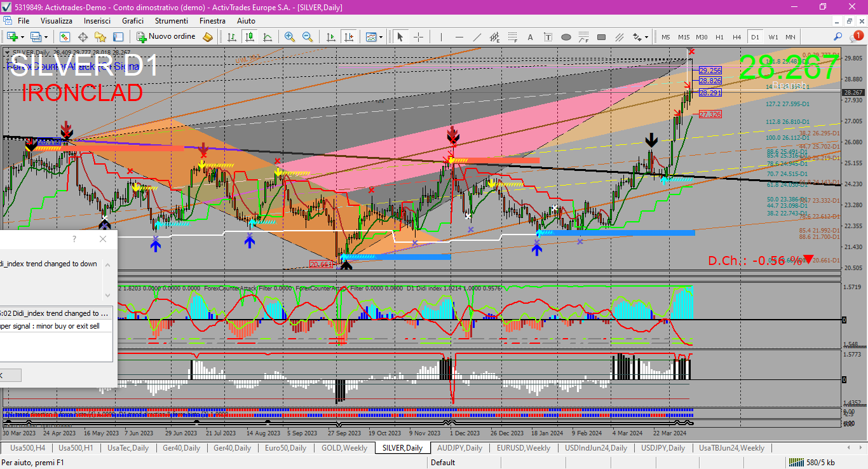Switch to the Usa500,H4 chart tab
The width and height of the screenshot is (868, 469).
point(26,448)
